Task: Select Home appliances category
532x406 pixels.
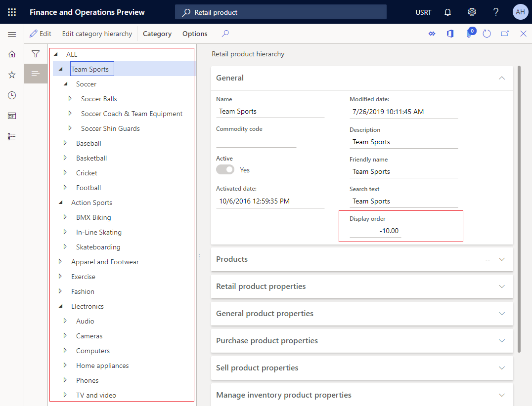Action: [102, 365]
